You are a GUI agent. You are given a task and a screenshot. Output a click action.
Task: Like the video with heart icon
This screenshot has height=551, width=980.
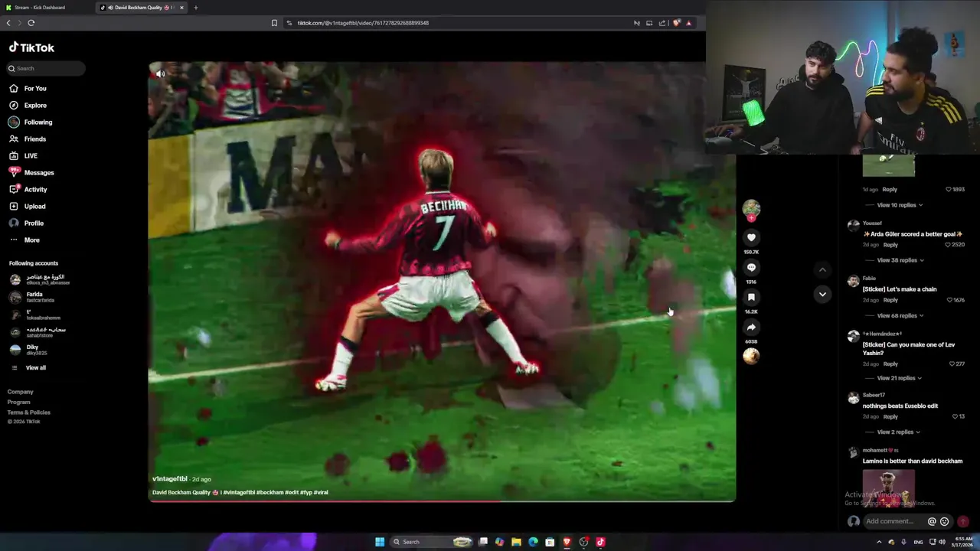tap(751, 238)
